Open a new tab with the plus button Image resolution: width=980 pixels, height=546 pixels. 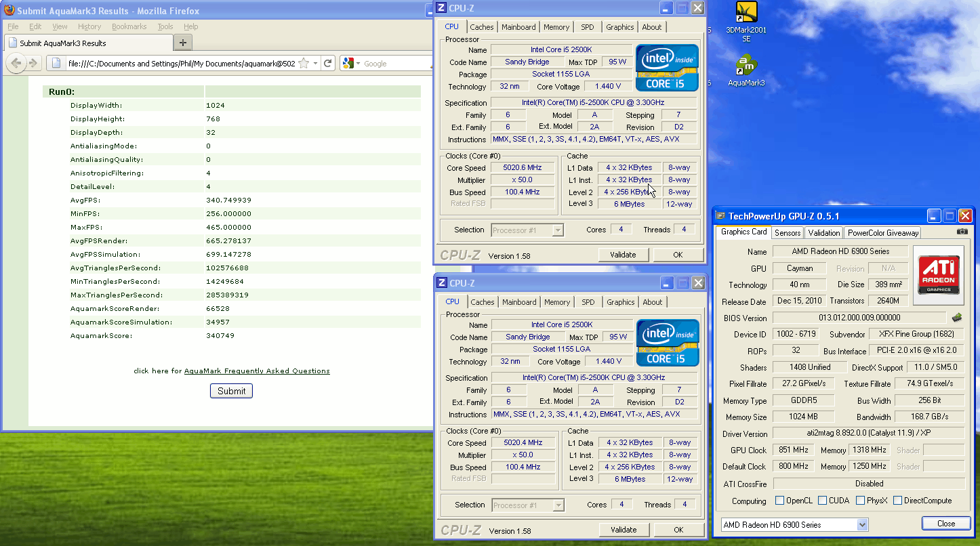(183, 43)
